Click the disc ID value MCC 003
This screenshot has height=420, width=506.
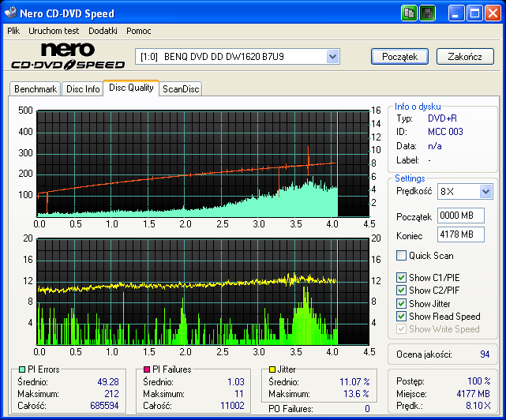[x=445, y=132]
